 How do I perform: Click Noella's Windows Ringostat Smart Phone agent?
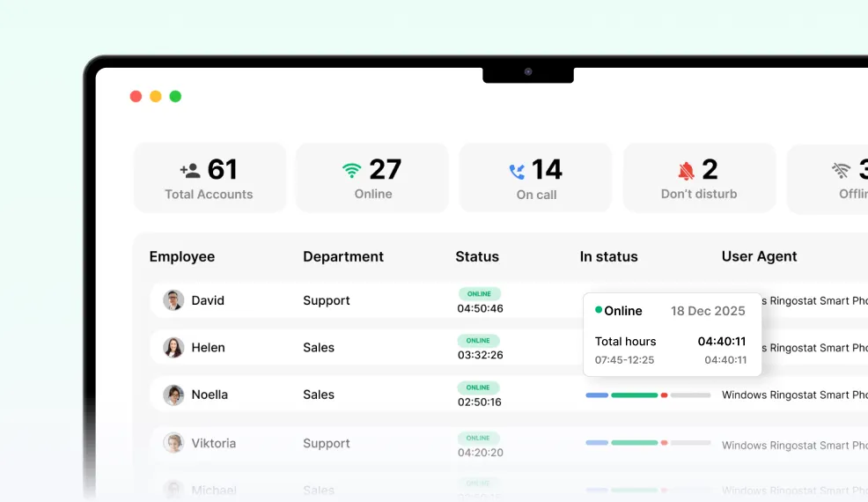pyautogui.click(x=795, y=395)
